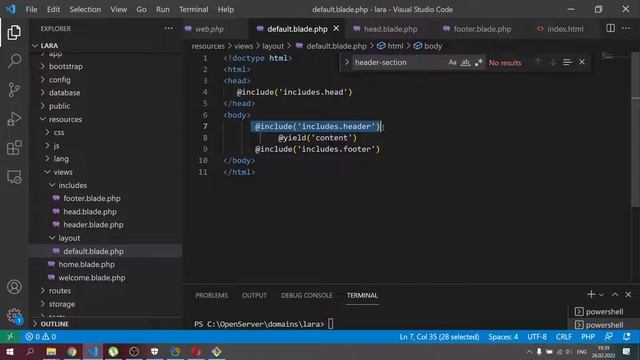Open Chrome from the taskbar
This screenshot has height=360, width=640.
[x=72, y=352]
